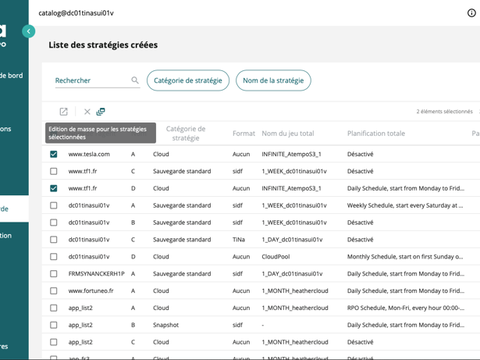480x360 pixels.
Task: Launch the mass edit strategies icon
Action: click(100, 112)
